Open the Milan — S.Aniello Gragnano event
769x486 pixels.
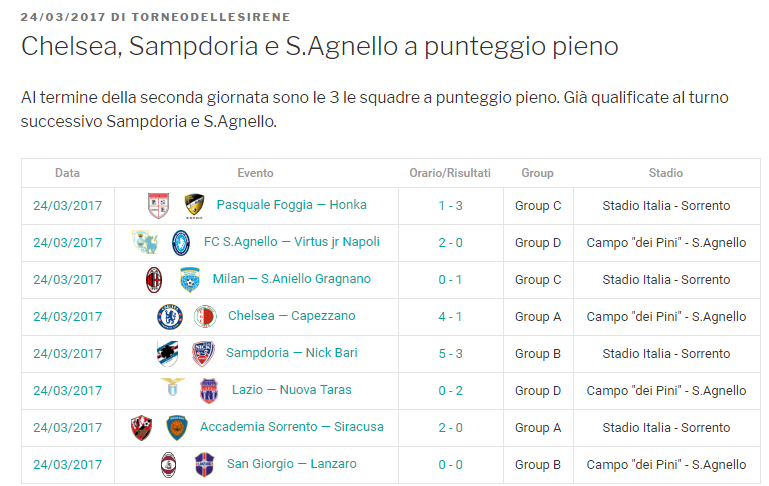[291, 279]
